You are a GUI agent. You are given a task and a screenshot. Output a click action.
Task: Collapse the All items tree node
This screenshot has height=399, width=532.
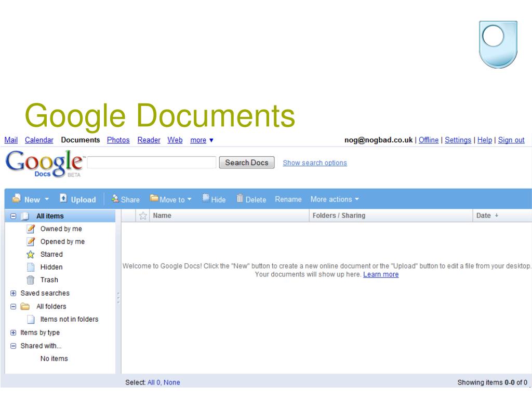pyautogui.click(x=13, y=216)
